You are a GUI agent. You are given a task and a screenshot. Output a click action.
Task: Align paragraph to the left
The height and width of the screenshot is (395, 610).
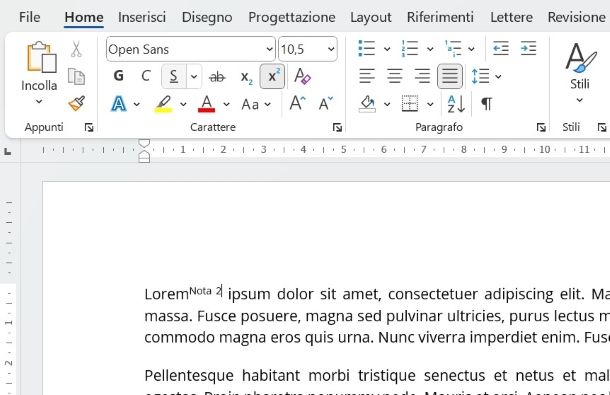click(x=366, y=76)
